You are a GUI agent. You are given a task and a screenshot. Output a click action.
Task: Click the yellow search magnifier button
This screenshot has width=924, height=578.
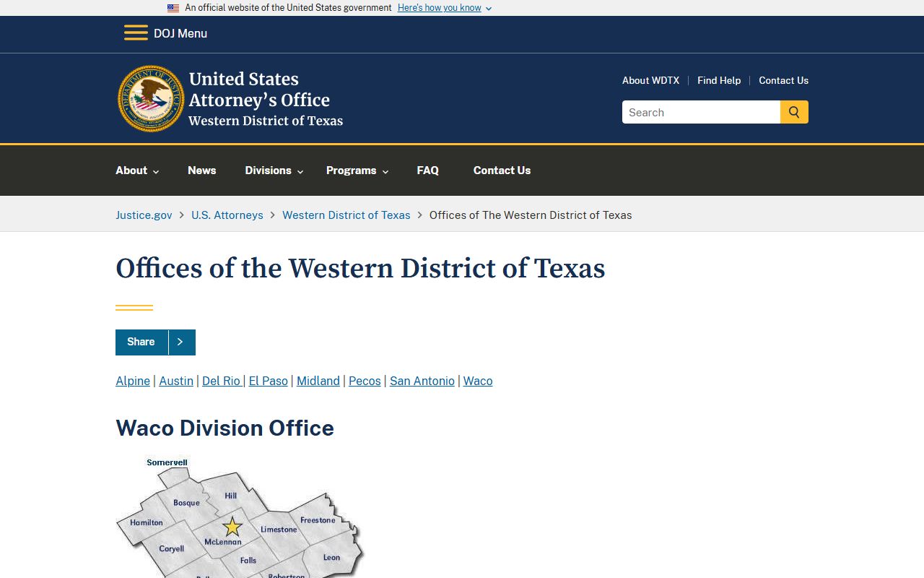[794, 112]
